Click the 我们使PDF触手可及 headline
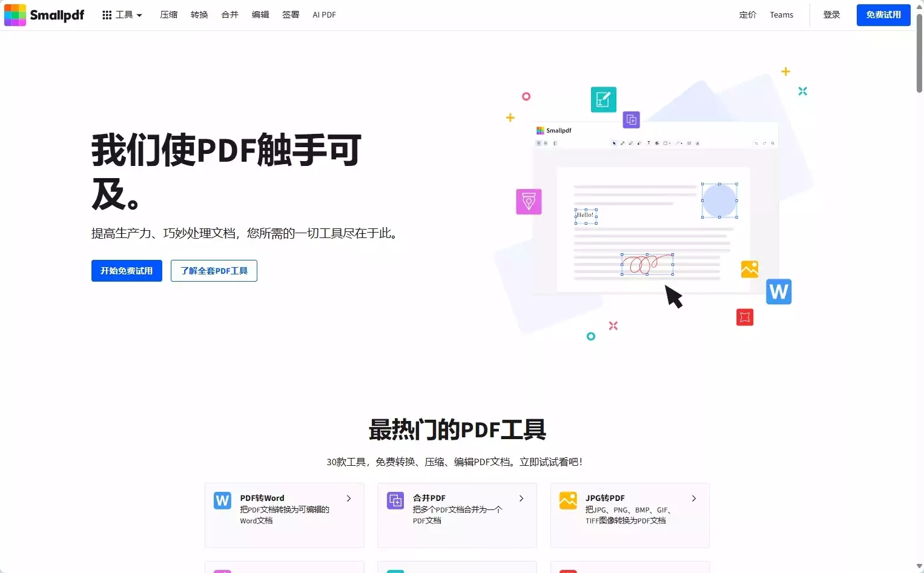This screenshot has width=924, height=573. 226,171
